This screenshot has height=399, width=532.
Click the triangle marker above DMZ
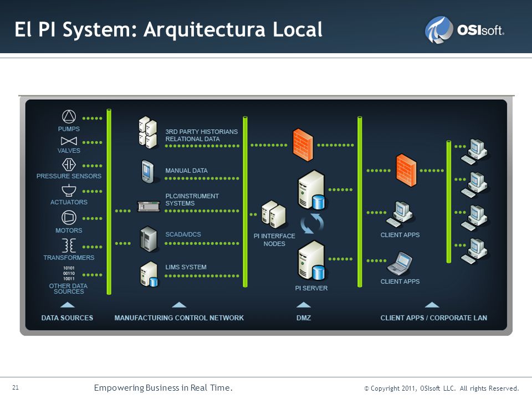click(303, 305)
